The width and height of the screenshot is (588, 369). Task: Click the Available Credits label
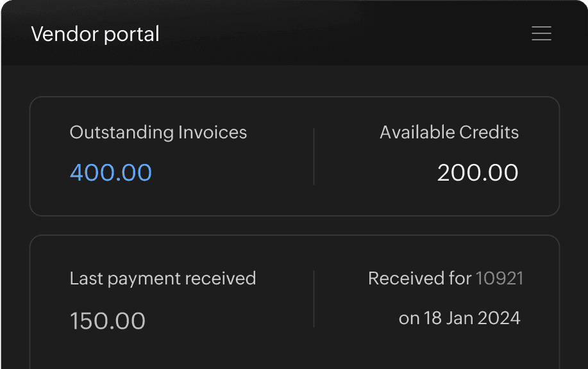coord(449,133)
